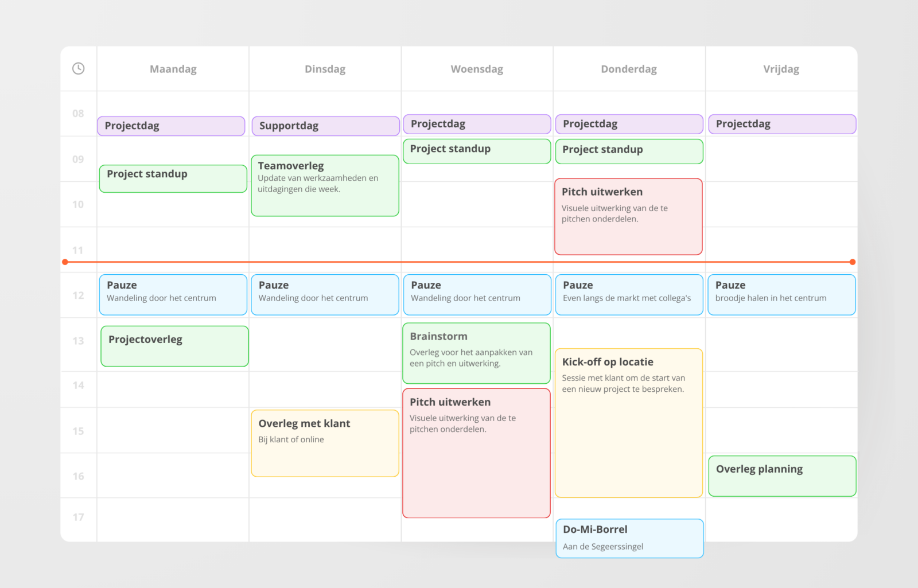
Task: Select Friday's Pauze broodje halen event
Action: 781,294
